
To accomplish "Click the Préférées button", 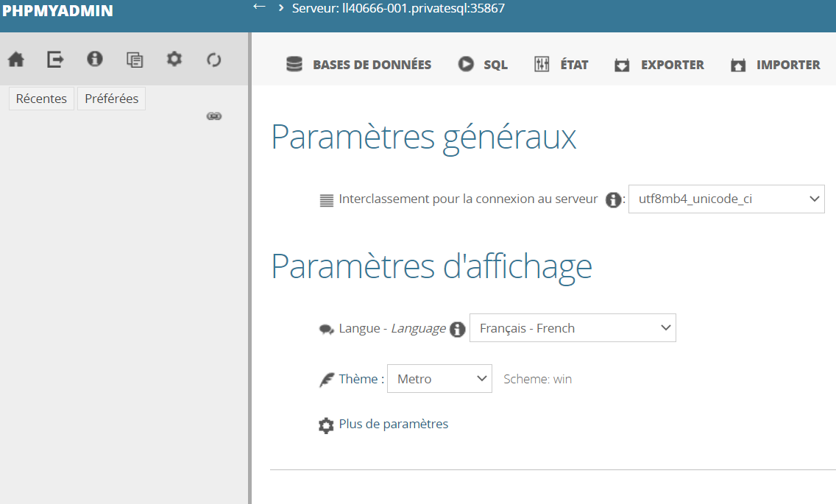I will [x=111, y=99].
